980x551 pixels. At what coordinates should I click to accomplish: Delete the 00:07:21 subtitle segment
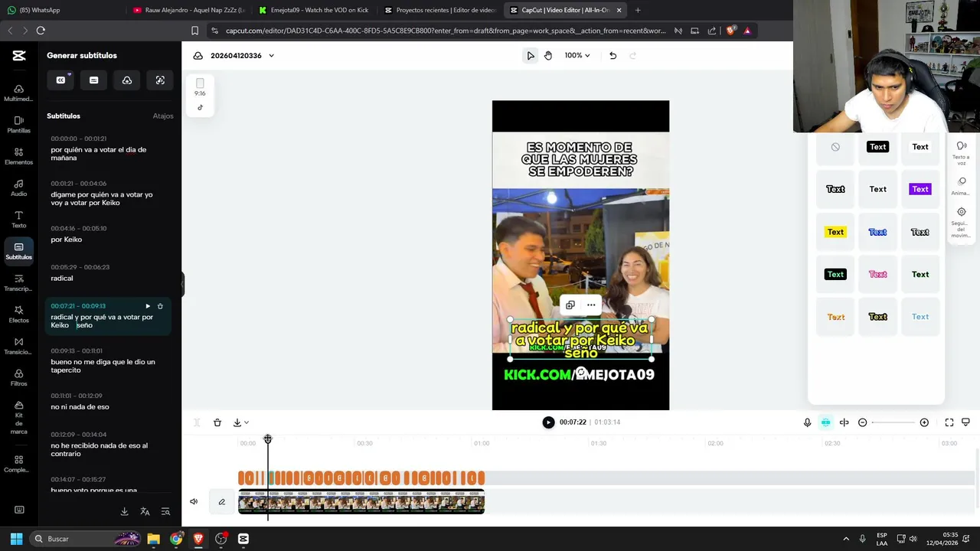click(160, 306)
